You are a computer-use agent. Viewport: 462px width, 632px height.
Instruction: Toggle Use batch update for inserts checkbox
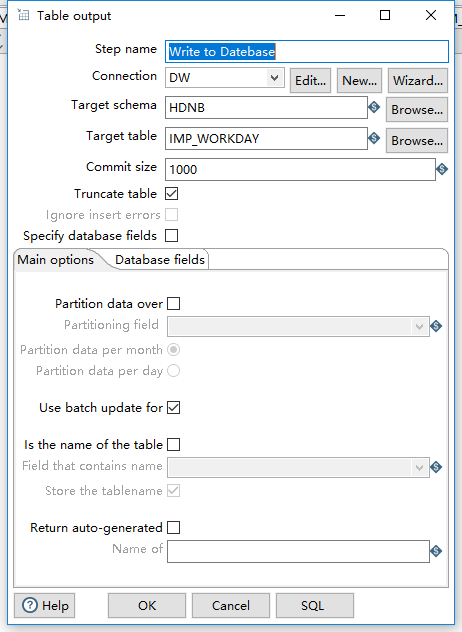coord(174,408)
